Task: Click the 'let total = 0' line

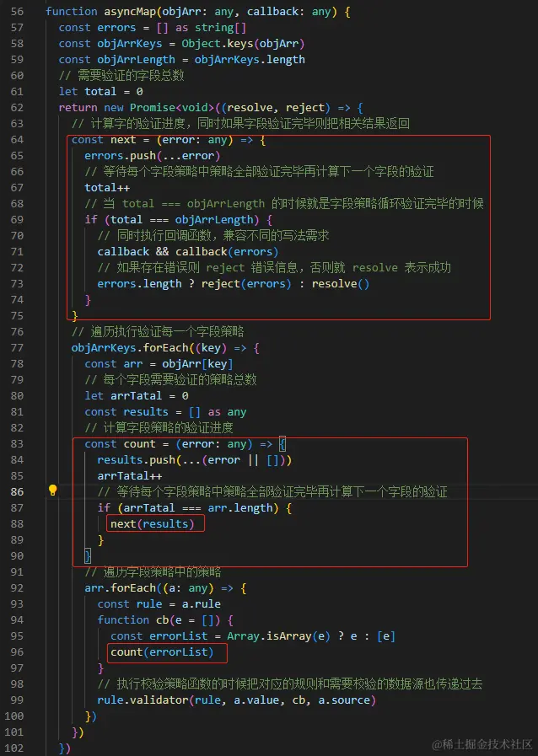Action: (100, 92)
